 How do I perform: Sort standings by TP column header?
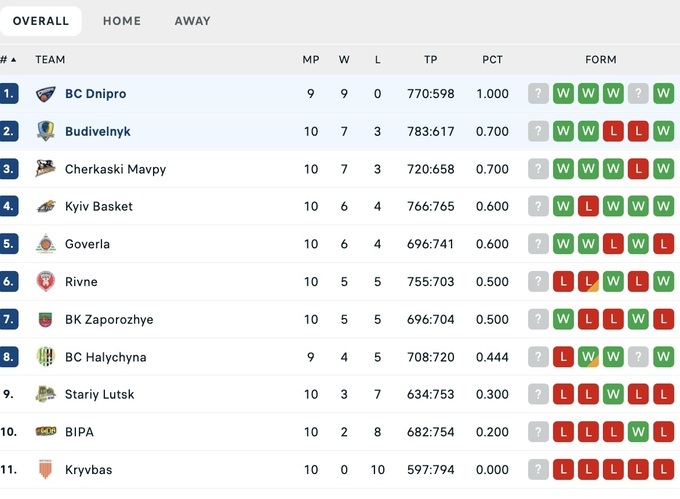[430, 60]
